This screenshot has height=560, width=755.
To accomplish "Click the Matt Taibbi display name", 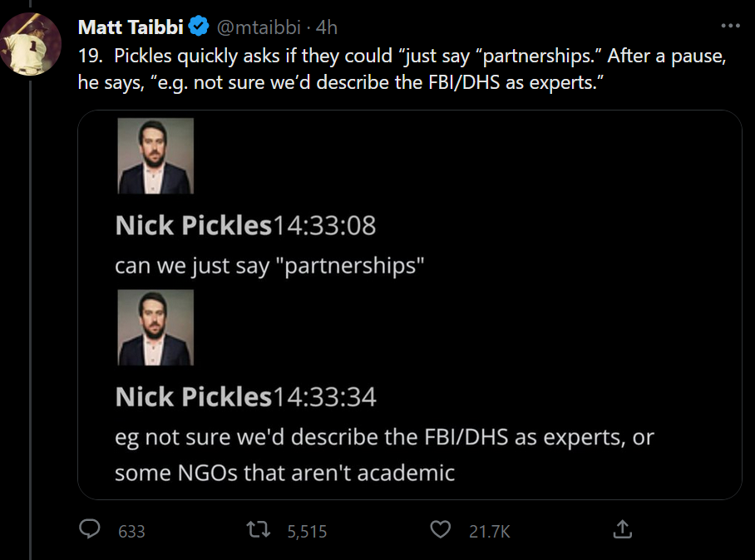I will [x=131, y=27].
